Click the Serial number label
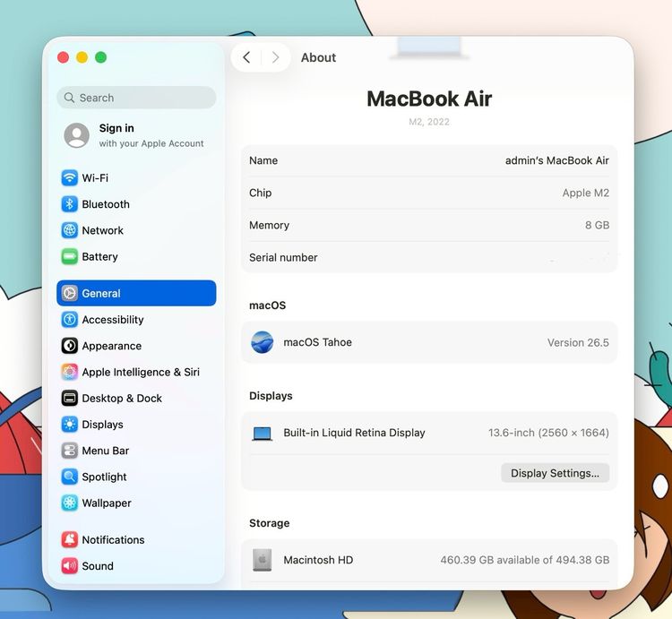672x619 pixels. (283, 257)
